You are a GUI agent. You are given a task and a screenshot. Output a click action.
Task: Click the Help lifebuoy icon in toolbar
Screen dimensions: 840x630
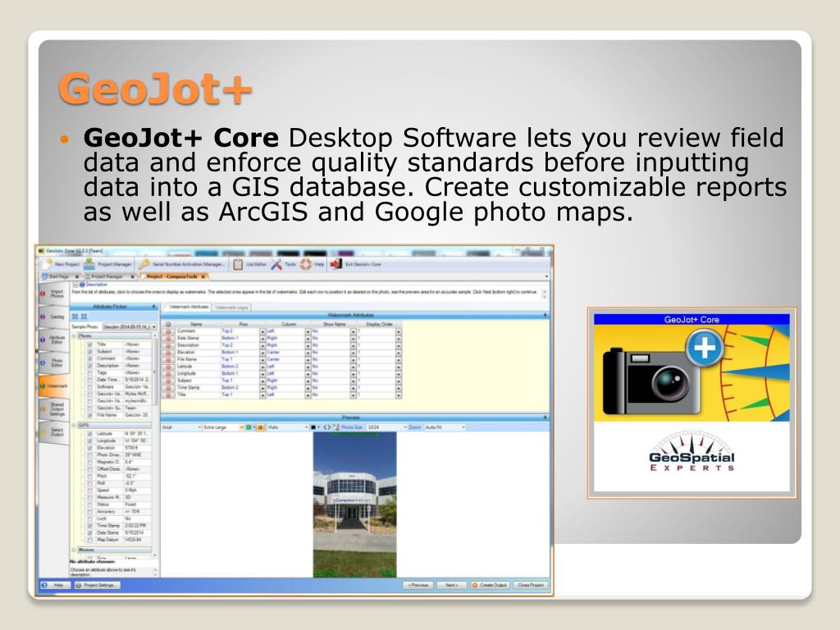click(x=306, y=264)
